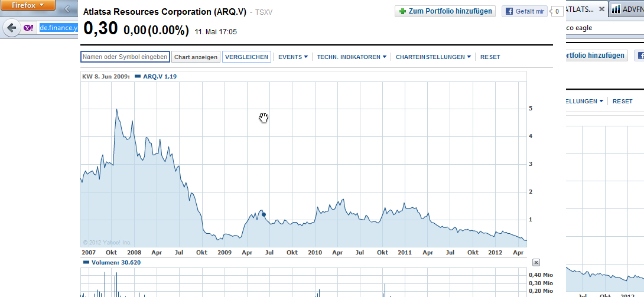Viewport: 644px width, 297px height.
Task: Open the TECHN. INDIKATOREN dropdown
Action: tap(352, 57)
